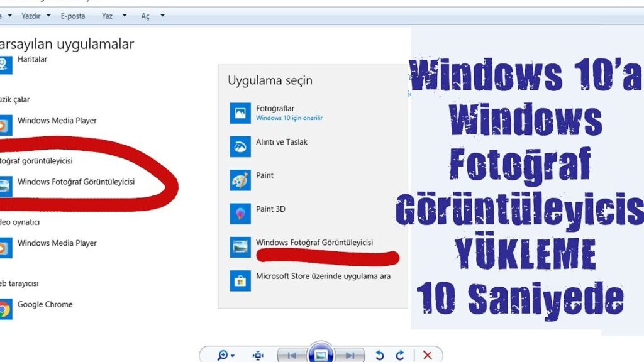Click the E-posta toolbar item
644x362 pixels.
(x=73, y=16)
